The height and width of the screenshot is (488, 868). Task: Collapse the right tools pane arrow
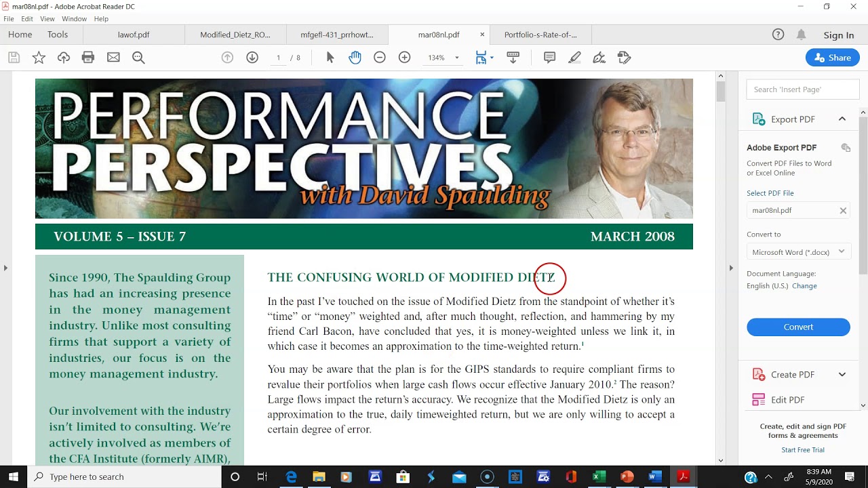[x=731, y=268]
